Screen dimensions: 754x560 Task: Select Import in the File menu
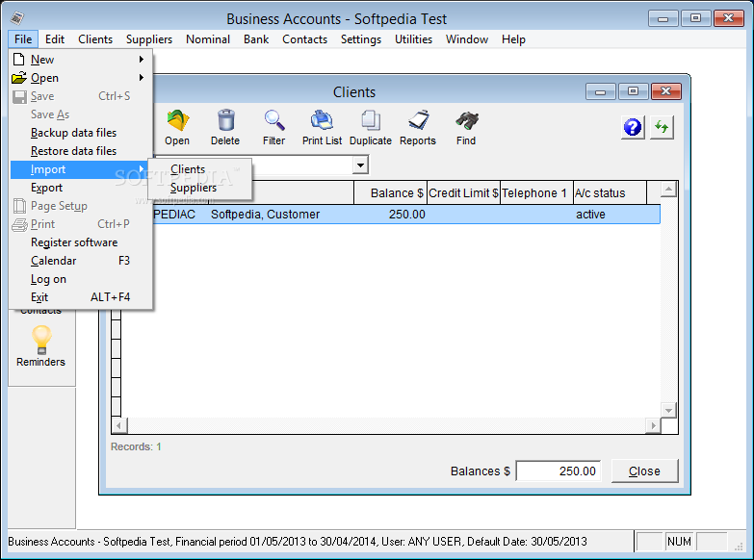(81, 169)
